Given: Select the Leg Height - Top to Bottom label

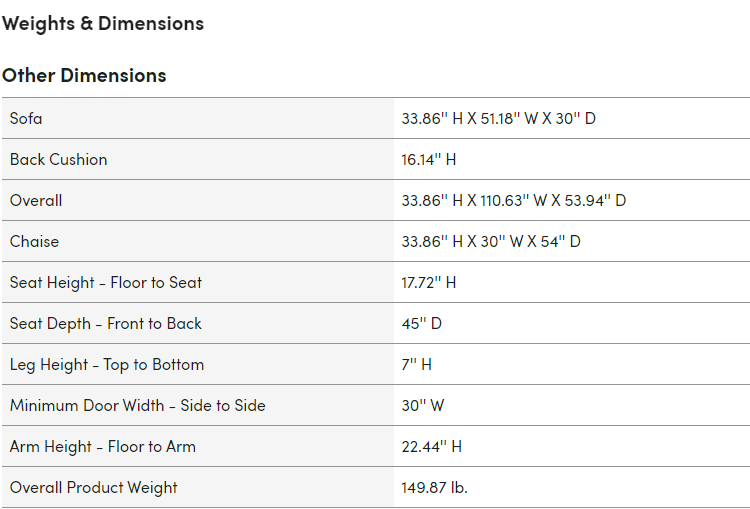Looking at the screenshot, I should [x=107, y=364].
